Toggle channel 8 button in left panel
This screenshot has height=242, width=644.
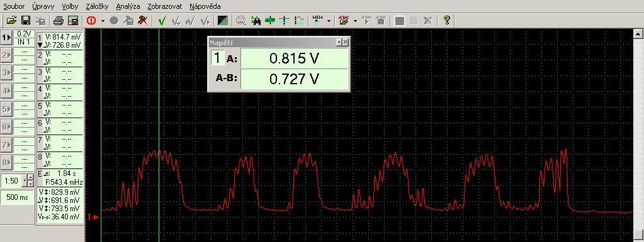pyautogui.click(x=6, y=162)
